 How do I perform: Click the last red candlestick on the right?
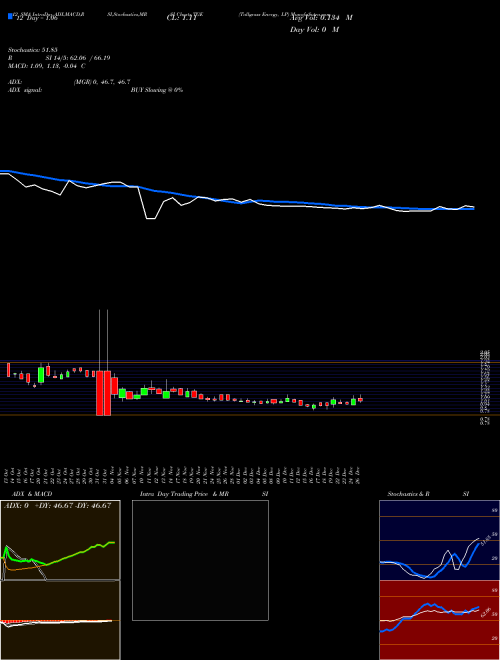[x=360, y=399]
